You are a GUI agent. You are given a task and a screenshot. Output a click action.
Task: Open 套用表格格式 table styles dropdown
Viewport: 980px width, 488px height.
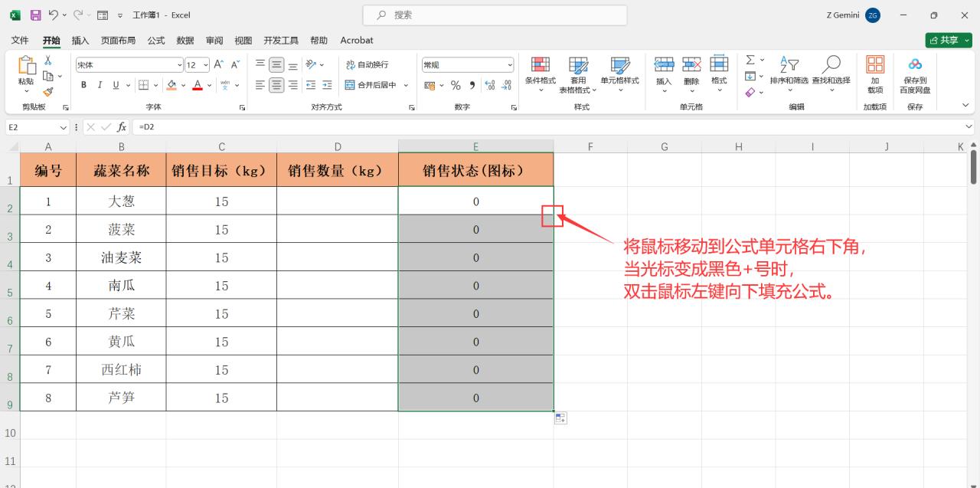pyautogui.click(x=578, y=74)
